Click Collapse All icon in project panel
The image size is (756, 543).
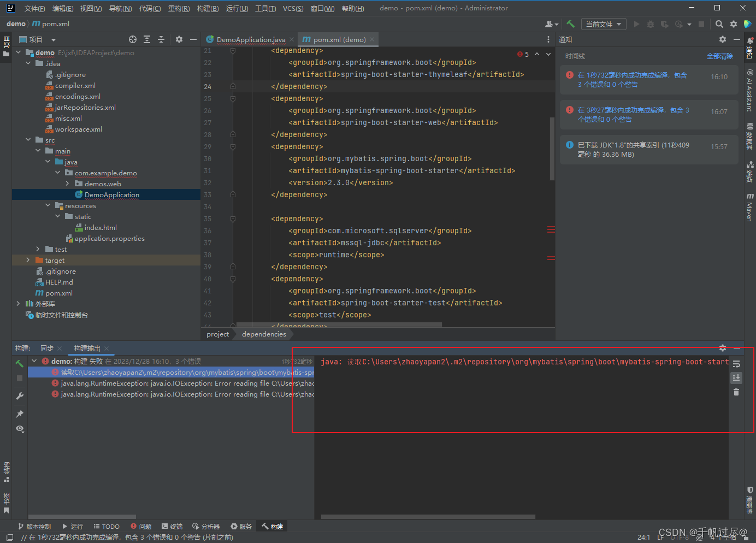tap(161, 39)
